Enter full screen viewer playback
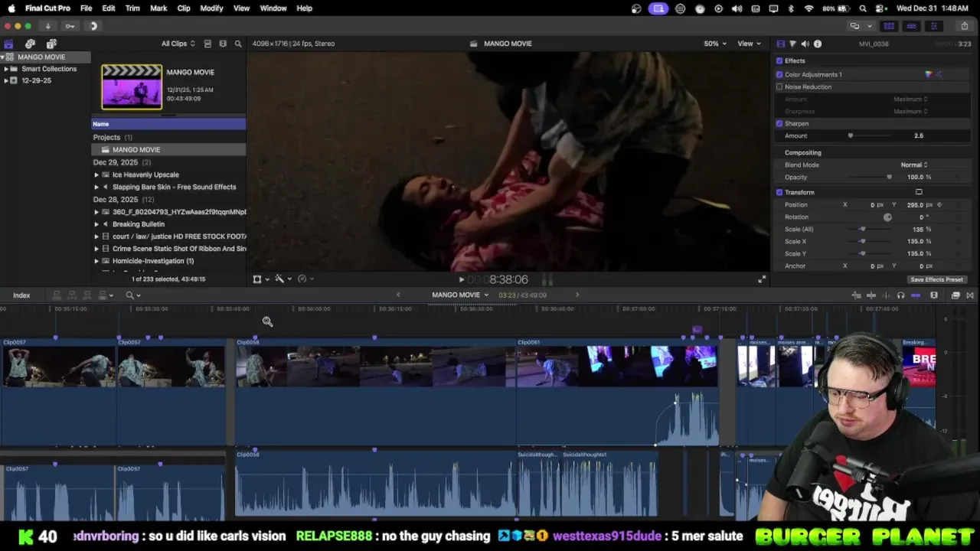980x551 pixels. [x=762, y=279]
